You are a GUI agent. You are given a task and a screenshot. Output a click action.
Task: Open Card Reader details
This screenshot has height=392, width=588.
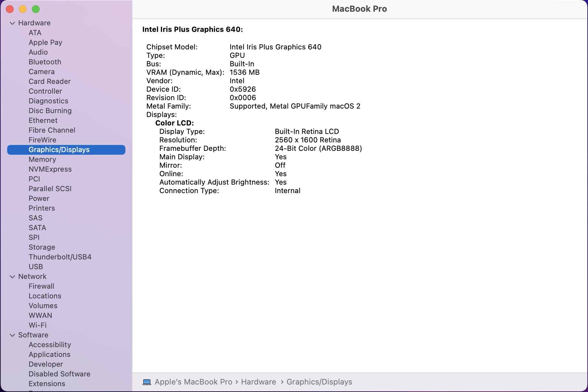50,82
